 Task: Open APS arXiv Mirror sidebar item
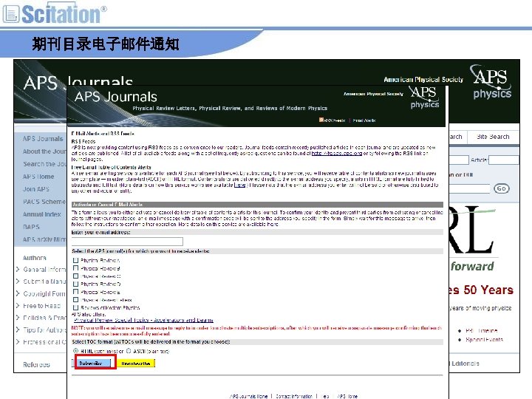44,239
